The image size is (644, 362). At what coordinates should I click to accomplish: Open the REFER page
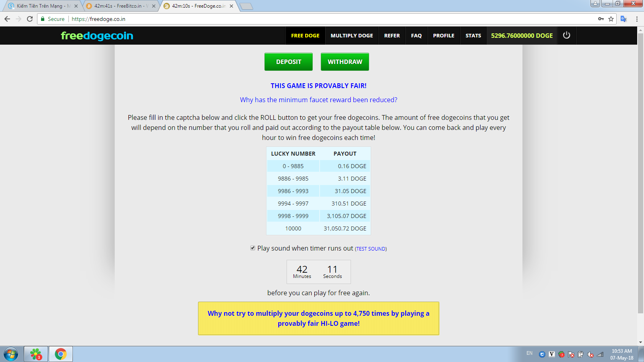pos(392,35)
